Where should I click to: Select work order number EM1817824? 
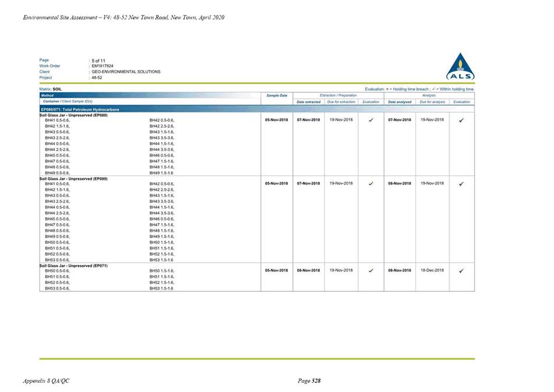click(x=103, y=66)
